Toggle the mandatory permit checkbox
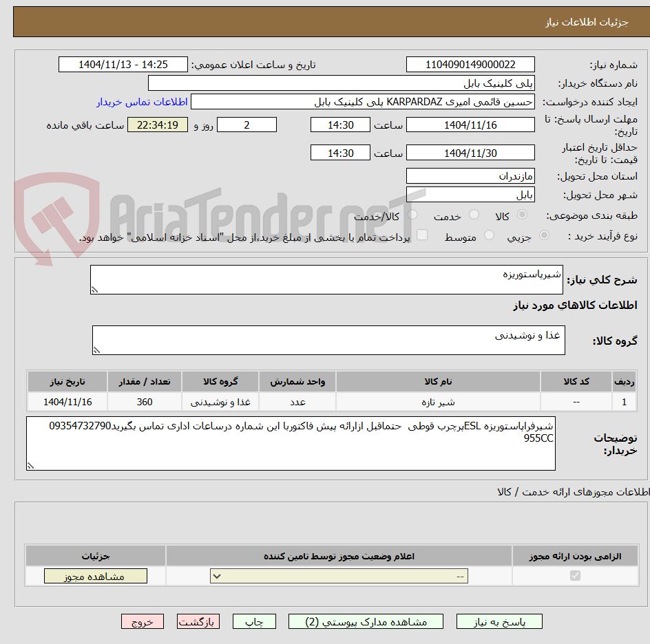This screenshot has height=644, width=650. click(x=575, y=575)
